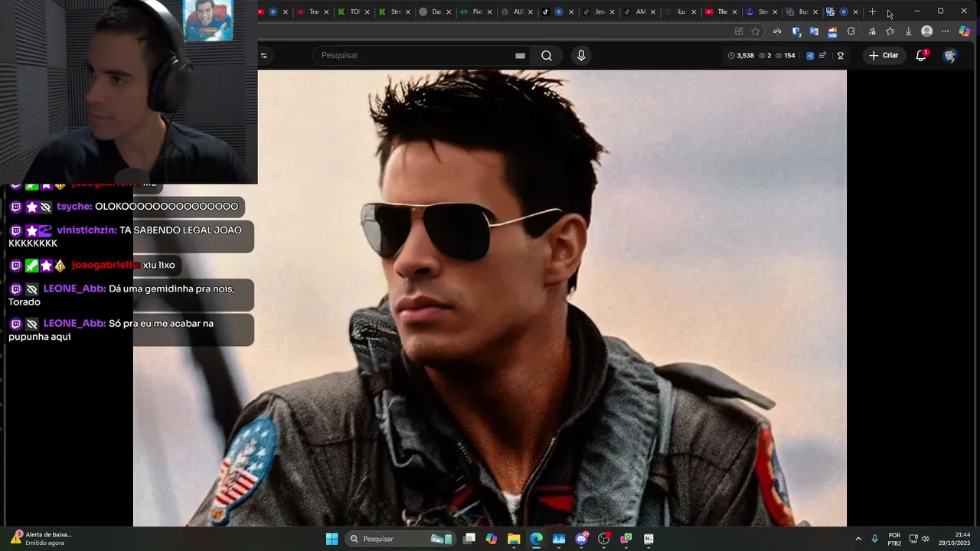Click the 3,538 clock stat counter
The width and height of the screenshot is (980, 551).
(x=740, y=55)
